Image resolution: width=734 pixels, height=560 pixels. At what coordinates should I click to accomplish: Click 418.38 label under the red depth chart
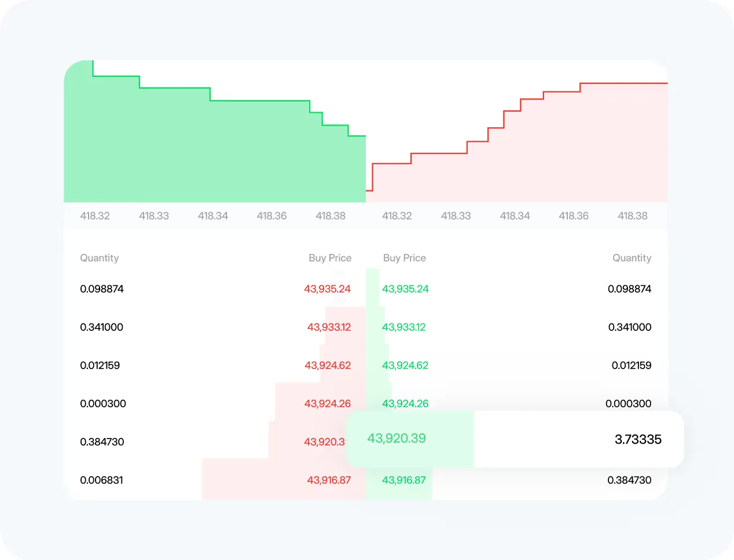(633, 216)
